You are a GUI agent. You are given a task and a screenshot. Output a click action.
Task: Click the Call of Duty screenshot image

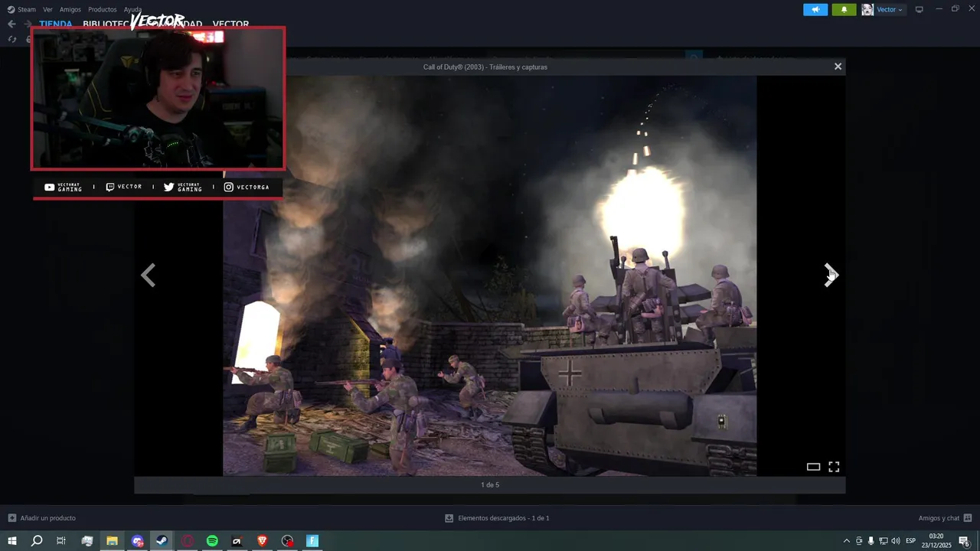click(x=490, y=275)
